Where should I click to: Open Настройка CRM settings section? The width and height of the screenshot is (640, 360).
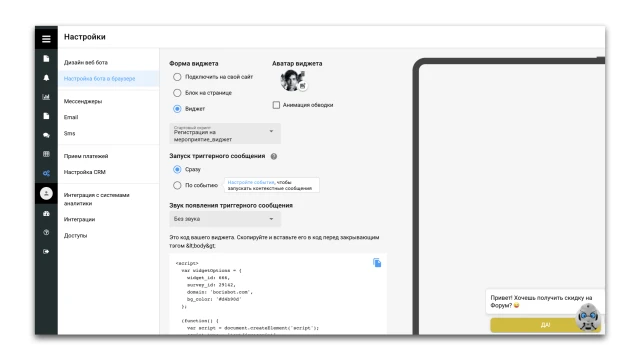tap(84, 172)
